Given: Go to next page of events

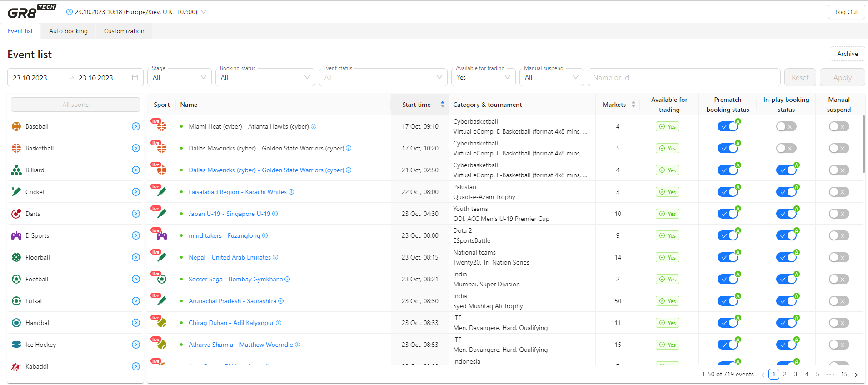Looking at the screenshot, I should point(856,375).
